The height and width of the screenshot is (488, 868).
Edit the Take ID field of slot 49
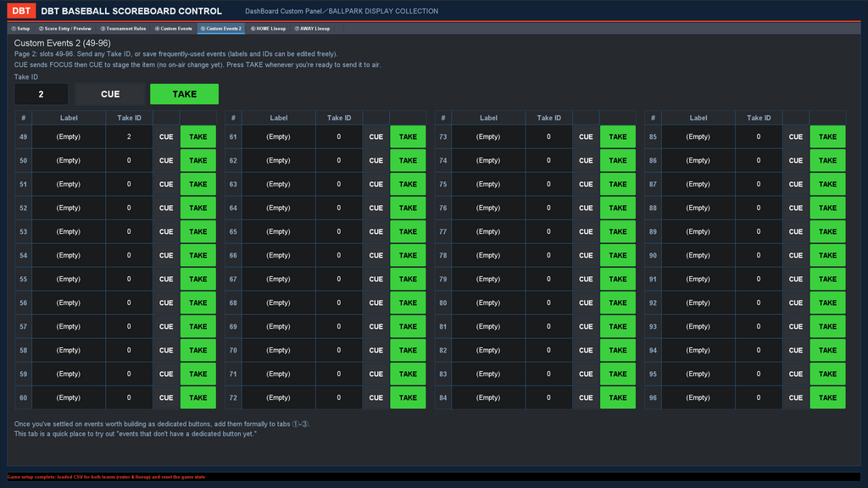click(129, 136)
